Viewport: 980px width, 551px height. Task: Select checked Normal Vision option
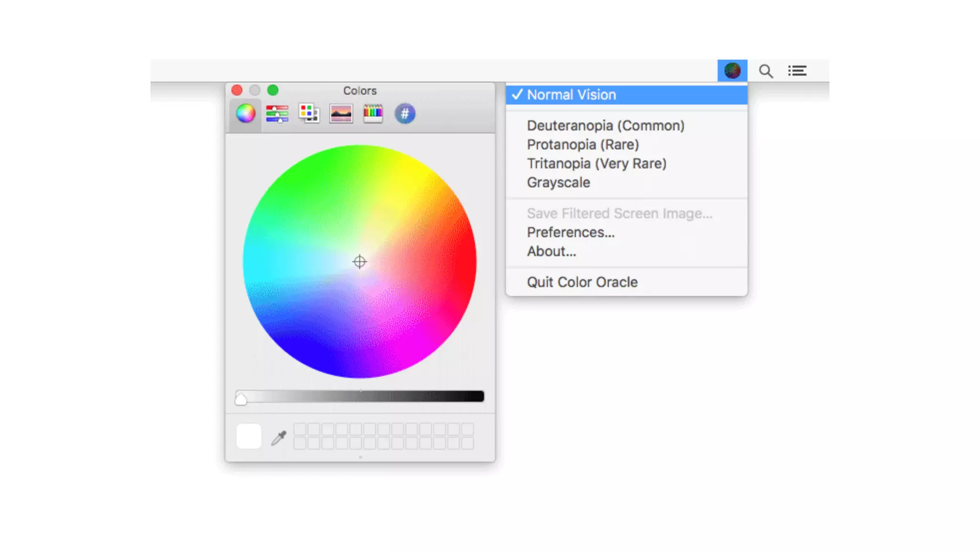[571, 95]
